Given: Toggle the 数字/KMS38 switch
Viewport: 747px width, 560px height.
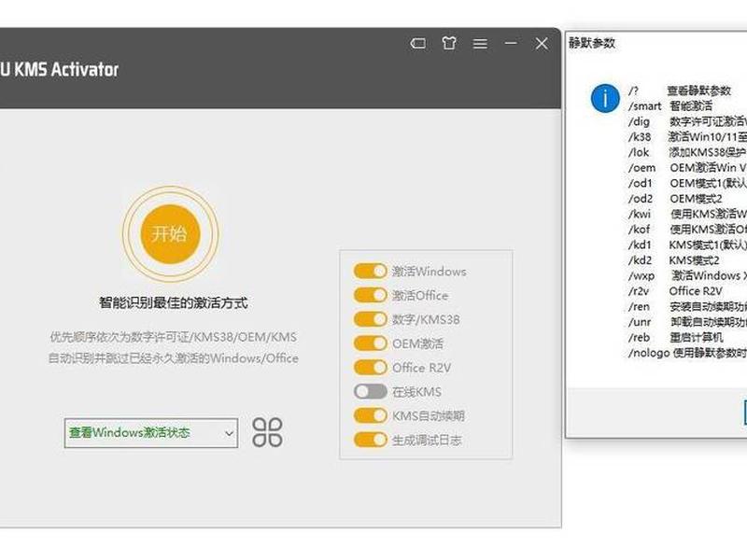Looking at the screenshot, I should tap(370, 319).
